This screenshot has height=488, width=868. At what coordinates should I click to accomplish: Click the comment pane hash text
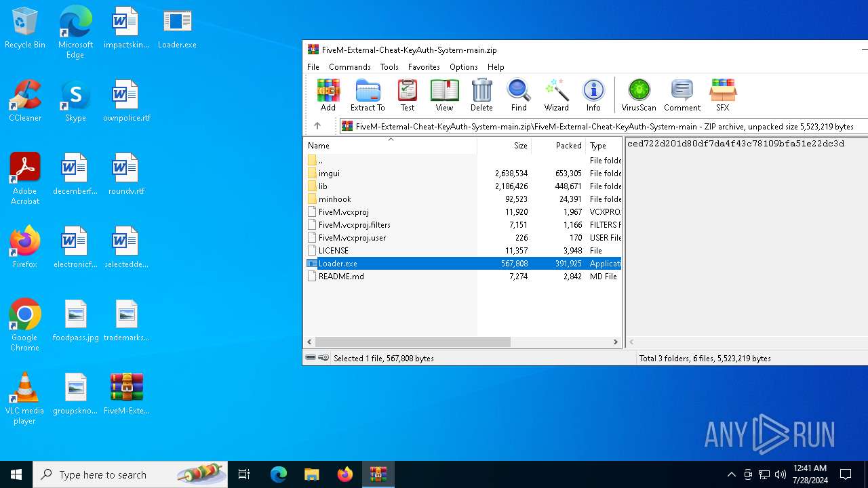click(x=736, y=144)
